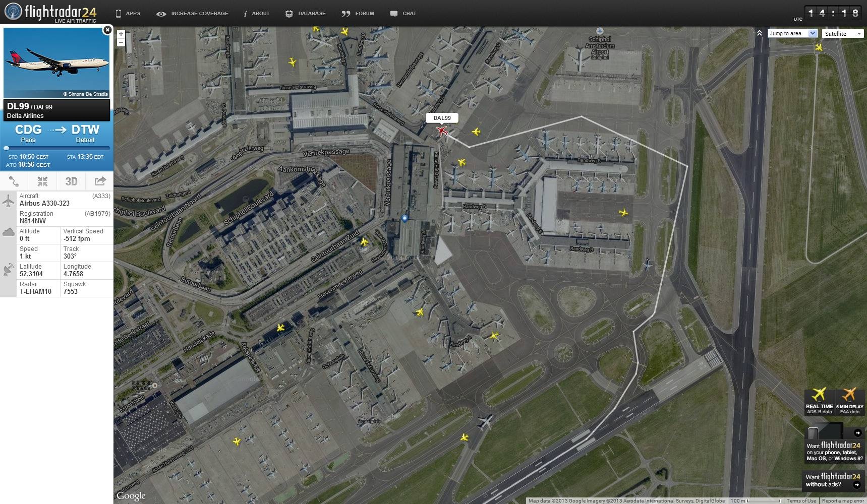867x504 pixels.
Task: Click the radar satellite dish icon
Action: click(x=9, y=270)
